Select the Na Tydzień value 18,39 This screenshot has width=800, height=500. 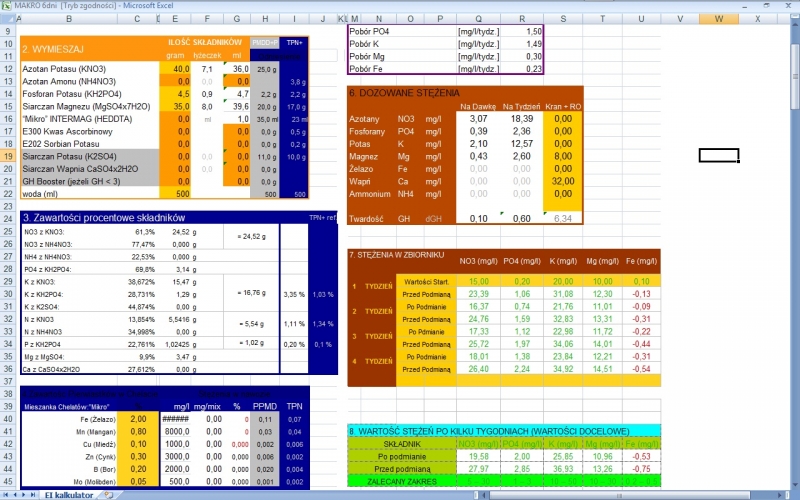click(x=522, y=119)
